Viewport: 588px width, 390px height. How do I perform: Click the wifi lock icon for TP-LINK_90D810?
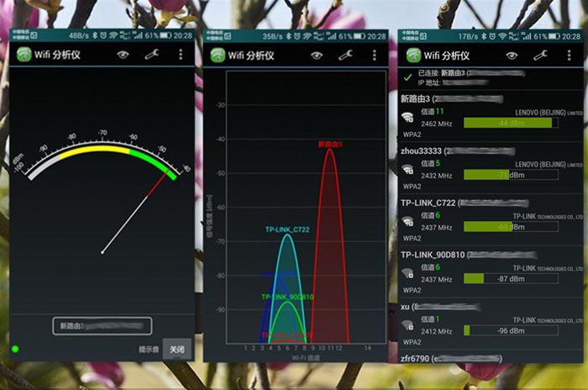pyautogui.click(x=407, y=273)
